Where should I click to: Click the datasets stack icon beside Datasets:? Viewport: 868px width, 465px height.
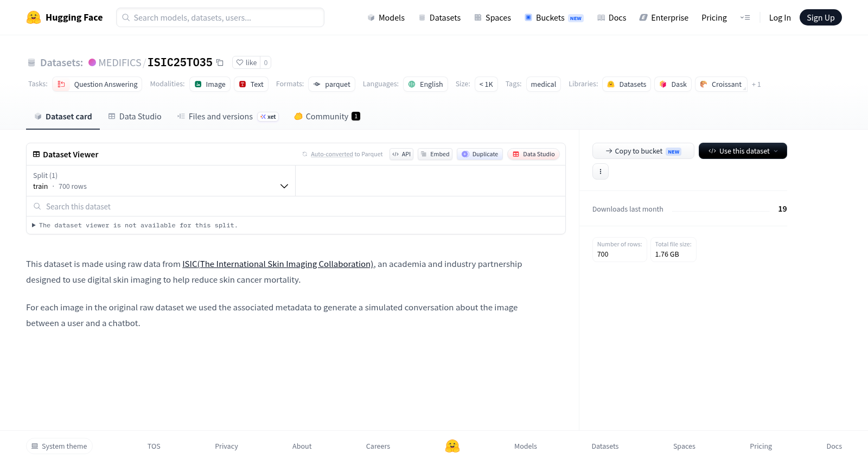coord(31,62)
